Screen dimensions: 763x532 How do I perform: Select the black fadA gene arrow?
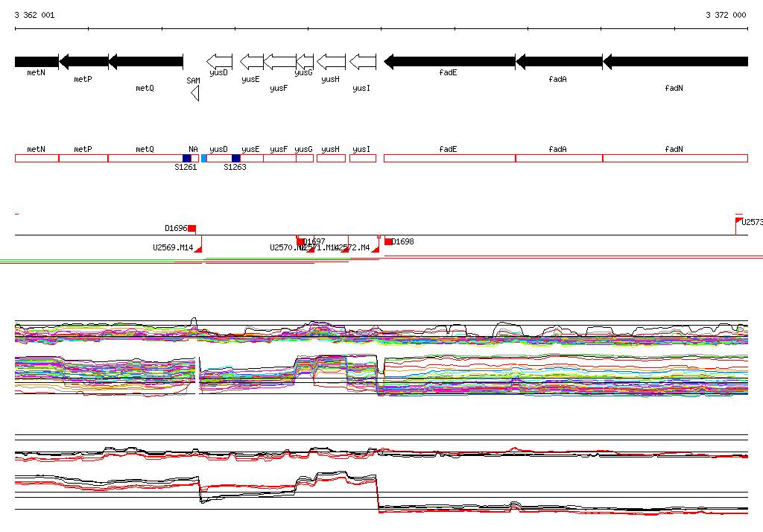(x=559, y=61)
